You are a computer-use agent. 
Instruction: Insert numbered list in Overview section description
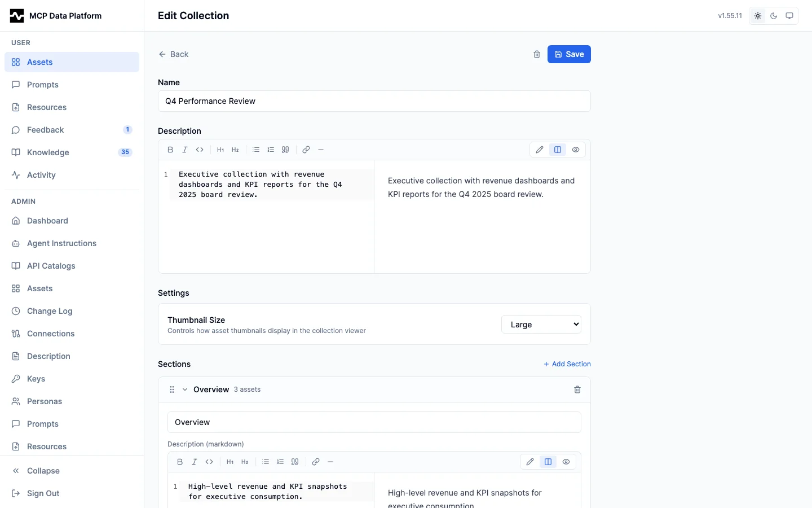(280, 462)
